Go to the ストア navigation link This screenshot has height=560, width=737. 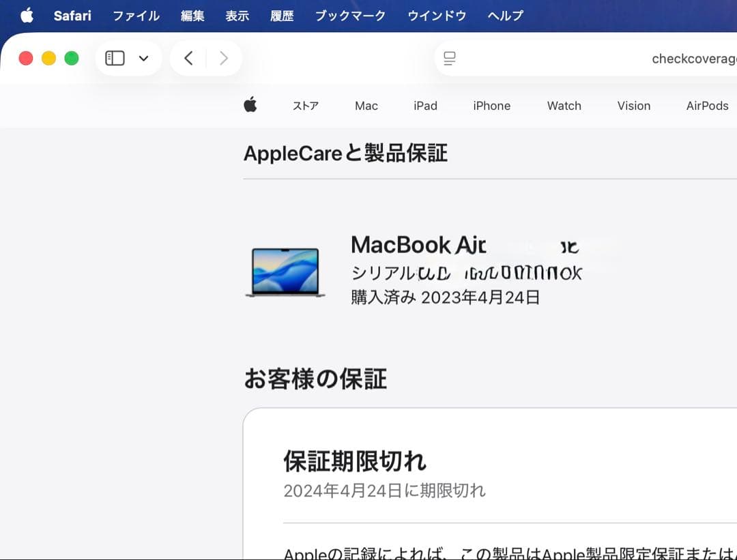(x=306, y=106)
